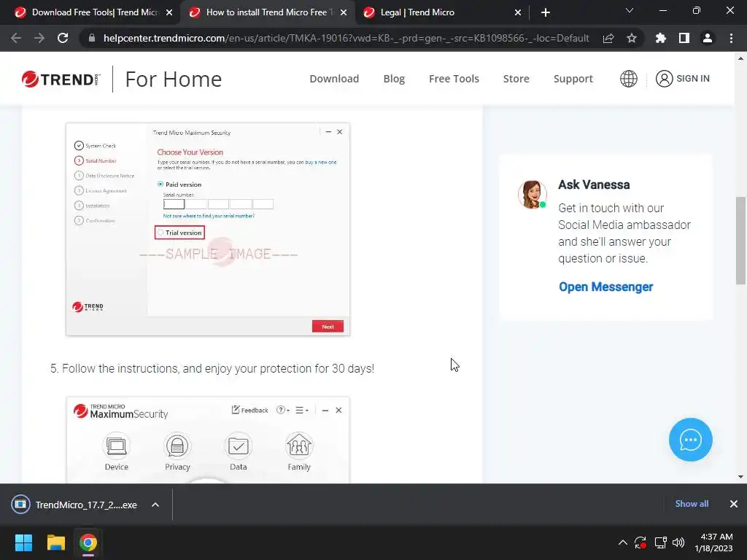Open Windows Start menu
The width and height of the screenshot is (747, 560).
tap(23, 542)
